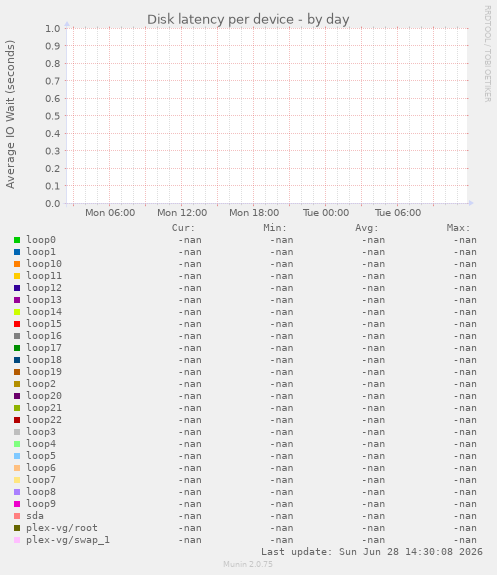Click the Tue 00:00 time axis label

pyautogui.click(x=326, y=213)
